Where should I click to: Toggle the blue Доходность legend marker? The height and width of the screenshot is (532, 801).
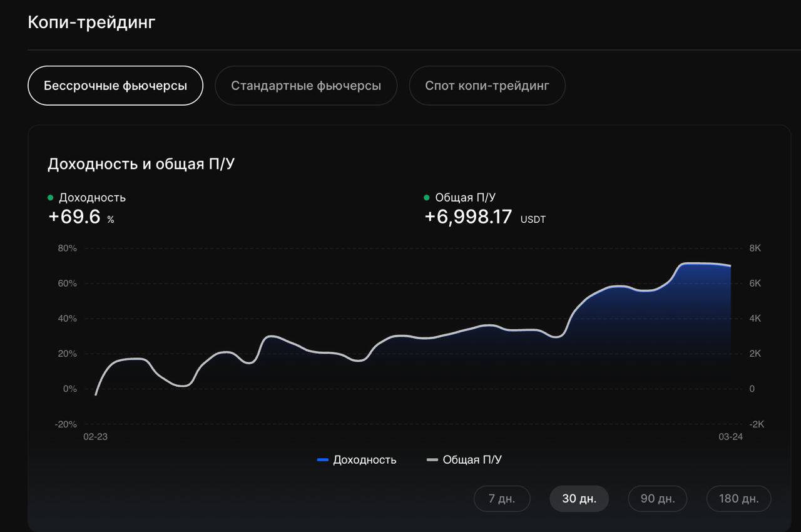pos(323,460)
